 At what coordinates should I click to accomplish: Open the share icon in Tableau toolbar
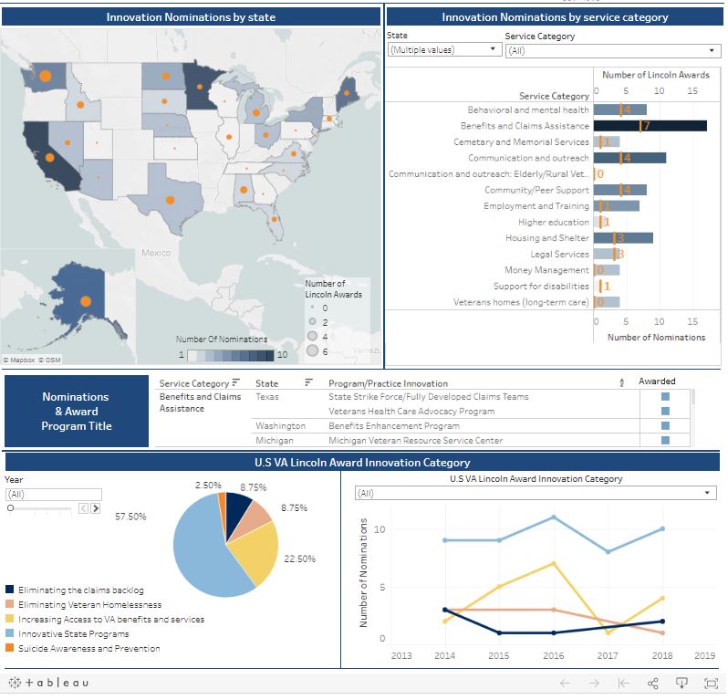pyautogui.click(x=653, y=683)
